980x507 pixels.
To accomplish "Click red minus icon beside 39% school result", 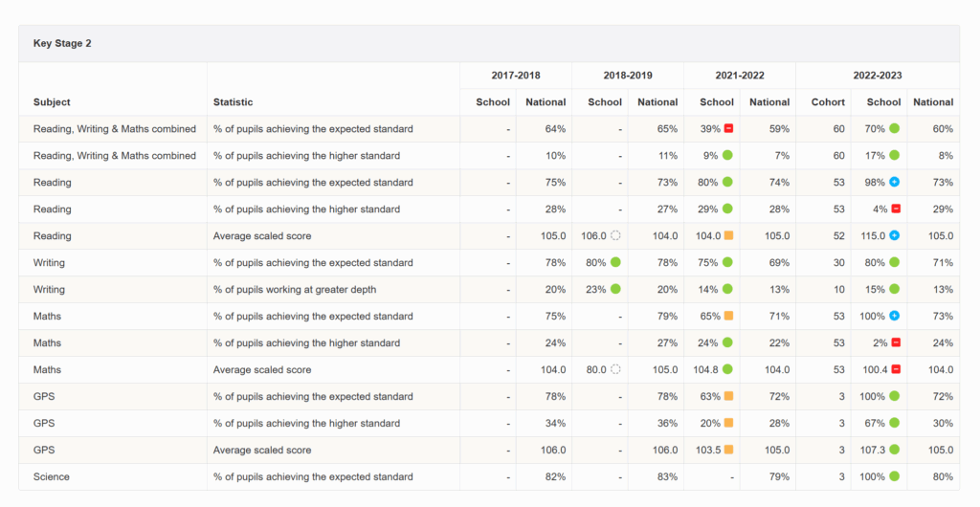I will click(x=728, y=129).
